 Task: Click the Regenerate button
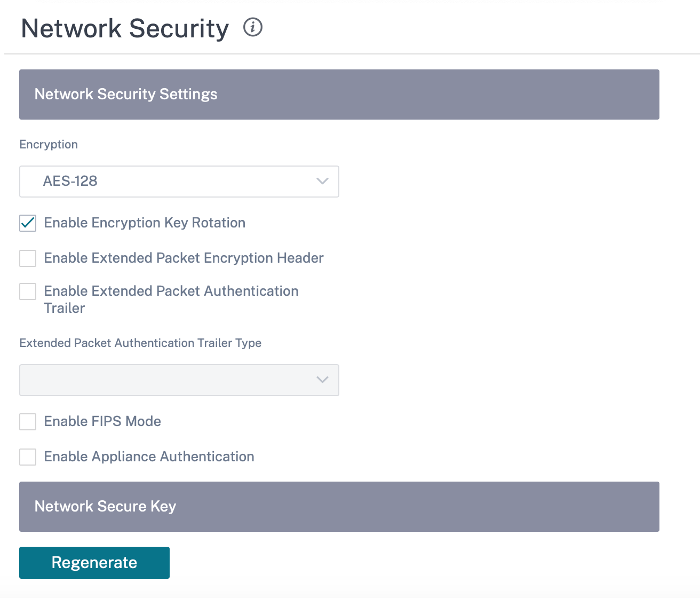point(94,563)
